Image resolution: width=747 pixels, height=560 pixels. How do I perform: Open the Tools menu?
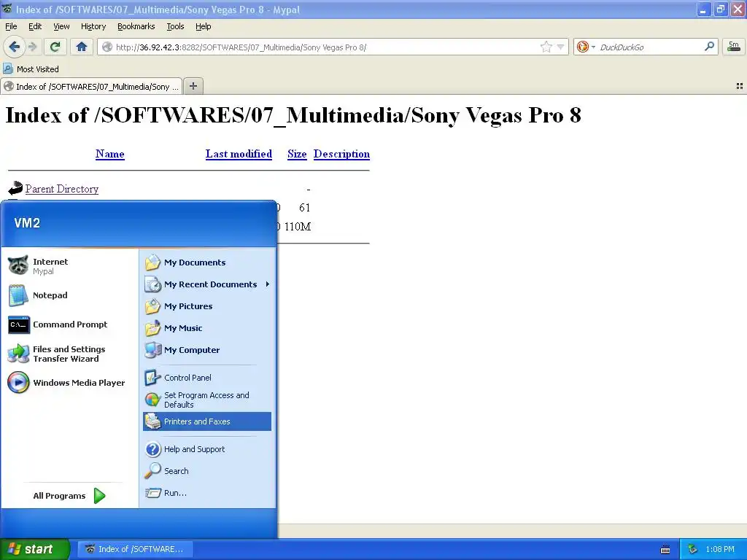click(x=175, y=26)
